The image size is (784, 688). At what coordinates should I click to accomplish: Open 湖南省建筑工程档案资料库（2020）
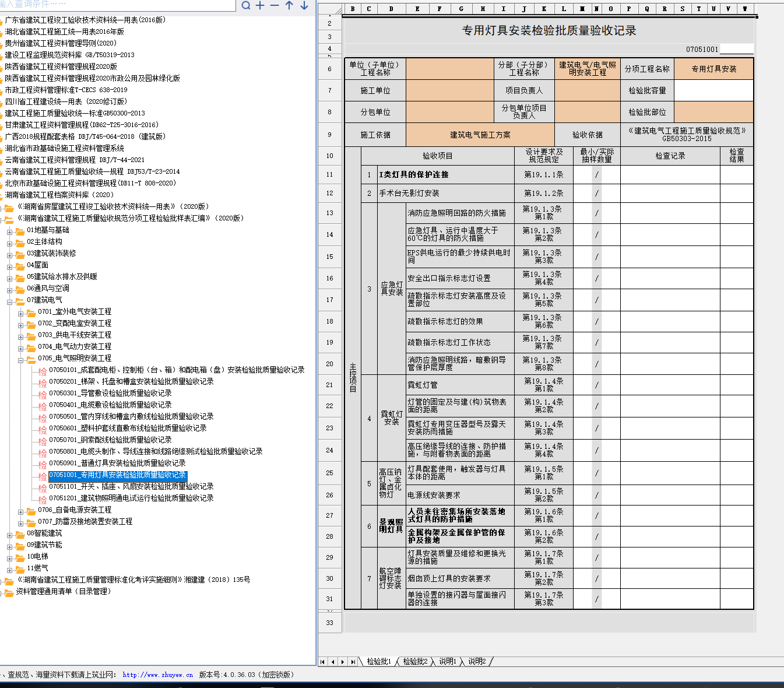59,195
